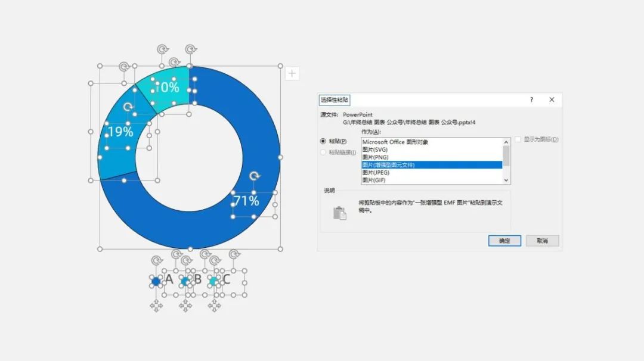Screen dimensions: 644x361
Task: Select the 71% data label
Action: [x=246, y=201]
